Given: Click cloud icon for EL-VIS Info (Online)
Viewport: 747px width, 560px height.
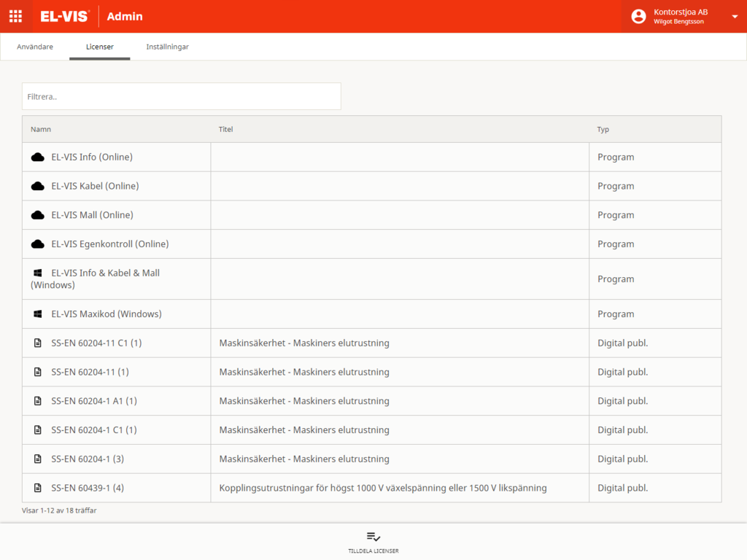Looking at the screenshot, I should pyautogui.click(x=38, y=157).
